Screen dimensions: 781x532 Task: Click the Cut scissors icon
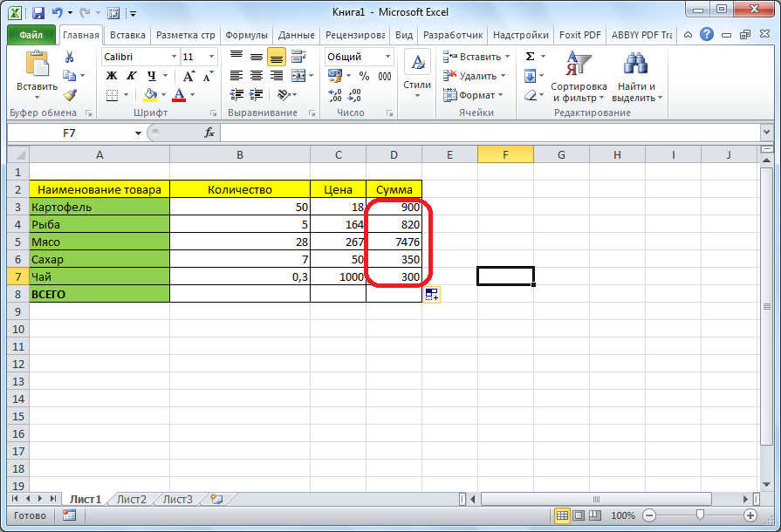[x=70, y=57]
